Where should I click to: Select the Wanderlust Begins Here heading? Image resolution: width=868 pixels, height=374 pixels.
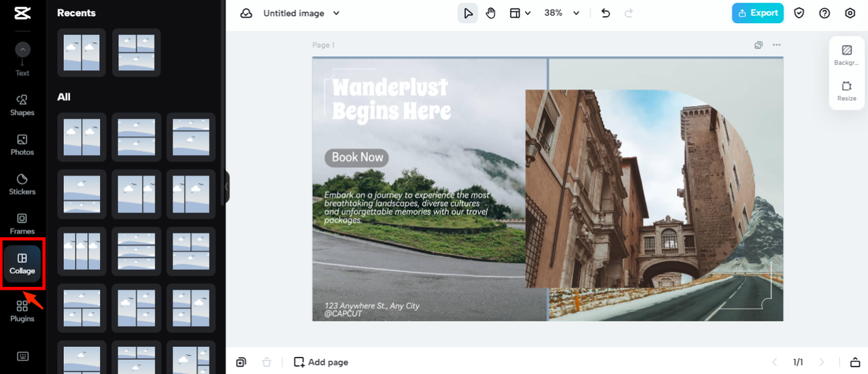pyautogui.click(x=391, y=99)
